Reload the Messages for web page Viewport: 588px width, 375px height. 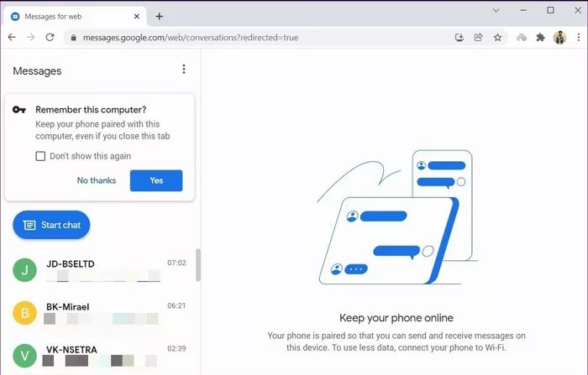50,37
